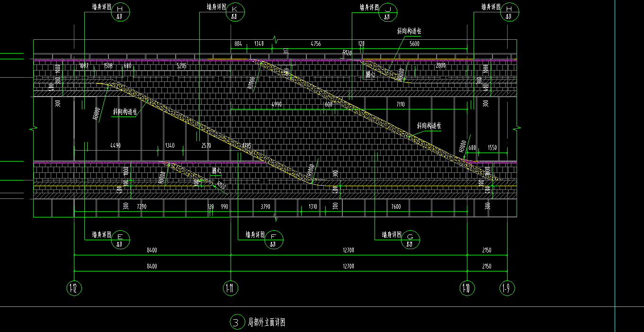Select grid axis bubble 1-10
Image resolution: width=644 pixels, height=332 pixels.
(x=467, y=288)
